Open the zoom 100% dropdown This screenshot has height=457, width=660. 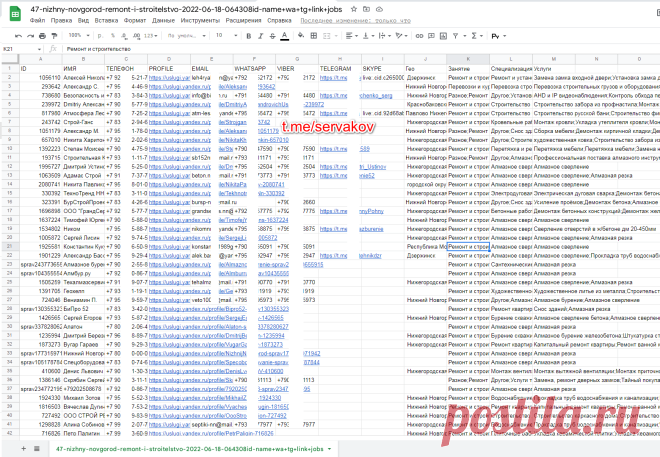click(79, 36)
